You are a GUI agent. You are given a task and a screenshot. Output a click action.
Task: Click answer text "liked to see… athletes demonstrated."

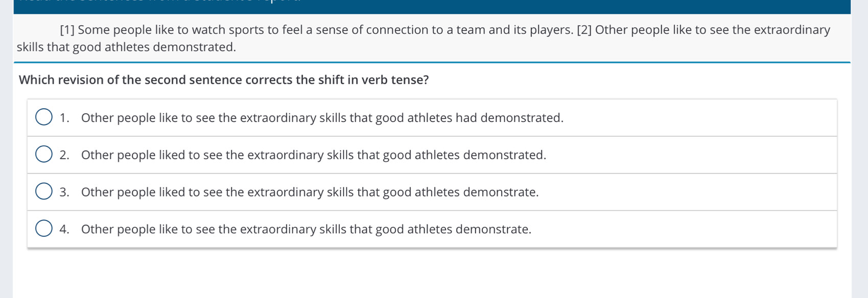pos(313,155)
